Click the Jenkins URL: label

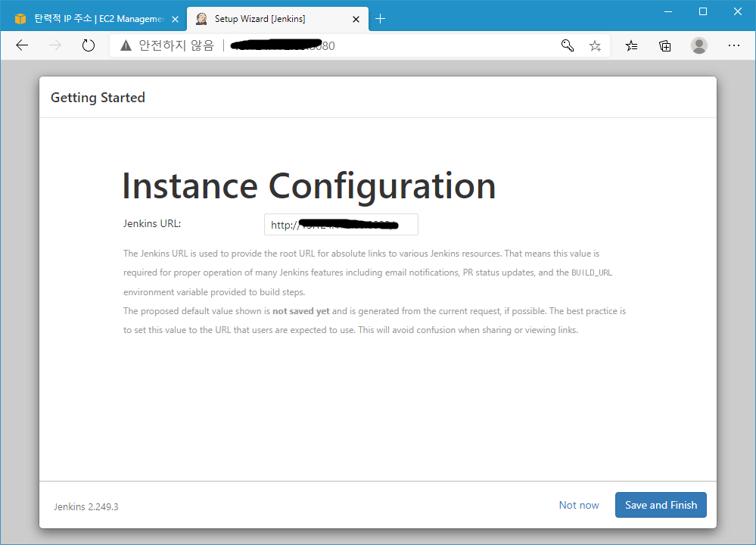pyautogui.click(x=152, y=224)
